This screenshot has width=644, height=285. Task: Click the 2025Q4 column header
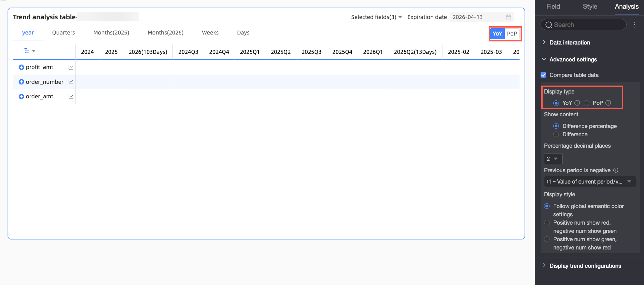[342, 52]
